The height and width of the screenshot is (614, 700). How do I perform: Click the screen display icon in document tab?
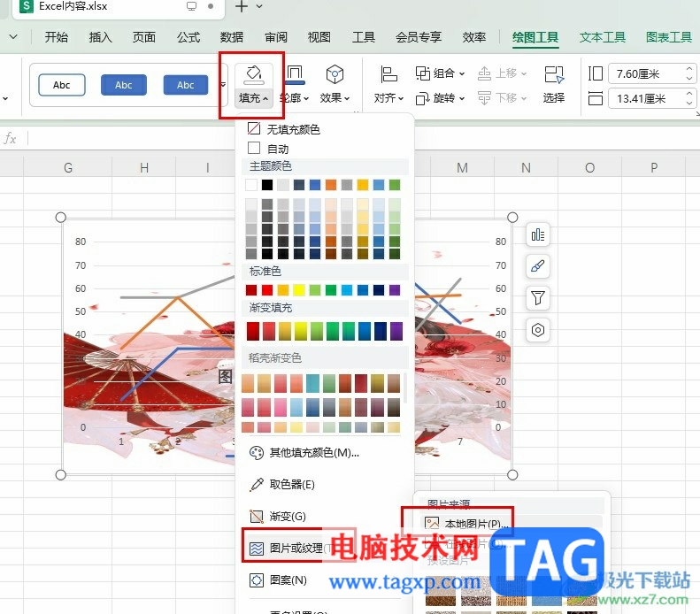tap(191, 6)
